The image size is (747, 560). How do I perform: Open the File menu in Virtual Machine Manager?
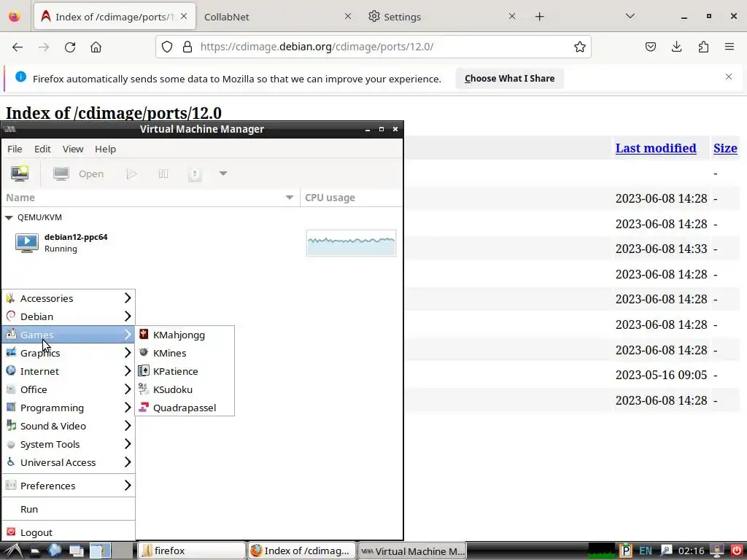[15, 149]
